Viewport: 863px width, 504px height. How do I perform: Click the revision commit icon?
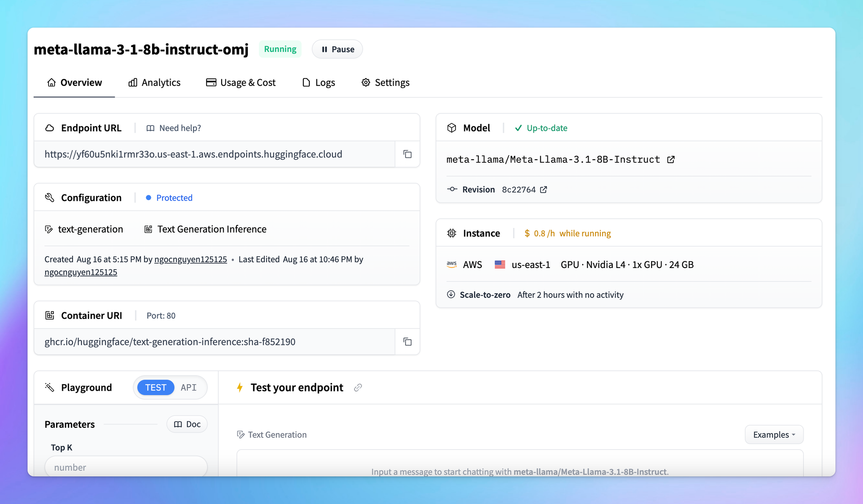(452, 189)
